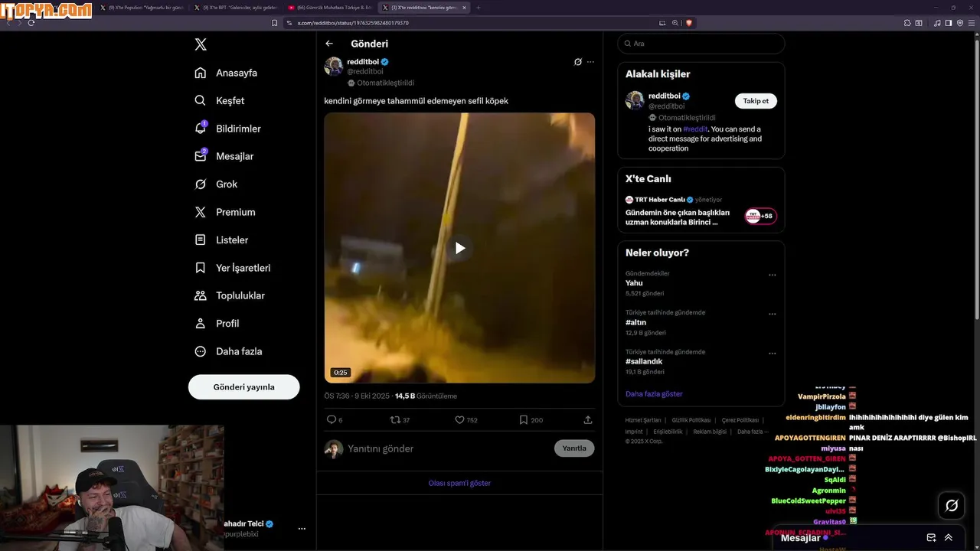Open account menu dots beside Bahadır Telci
This screenshot has height=551, width=980.
[x=302, y=529]
